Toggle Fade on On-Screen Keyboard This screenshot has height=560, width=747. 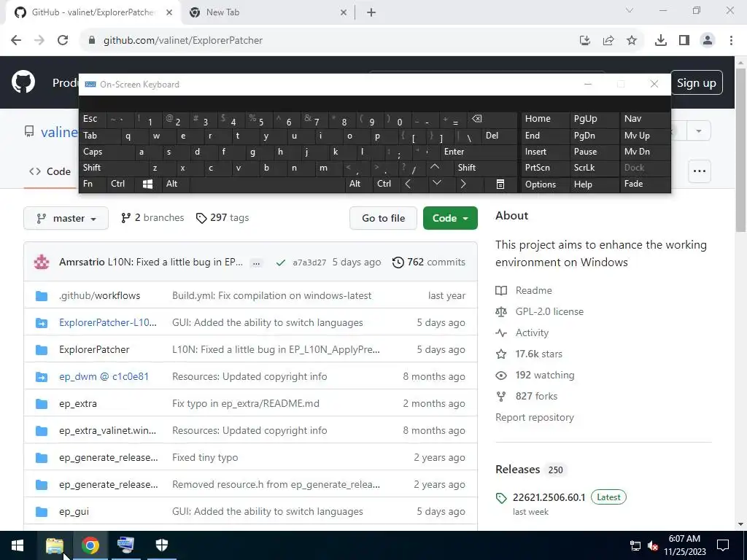coord(645,184)
